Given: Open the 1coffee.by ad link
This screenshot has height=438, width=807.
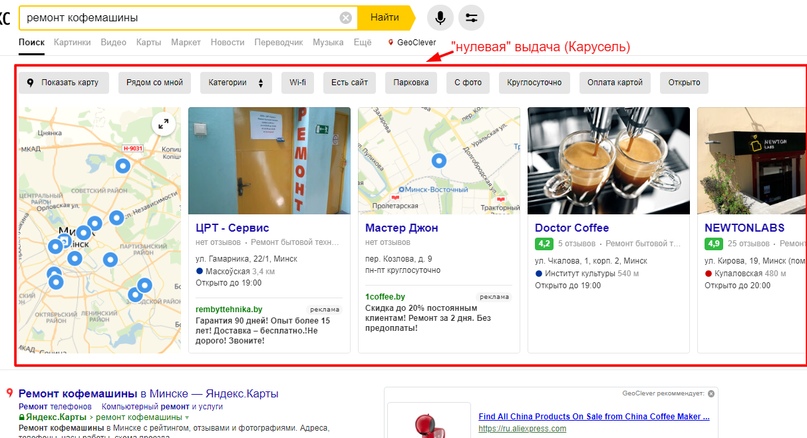Looking at the screenshot, I should (x=385, y=296).
